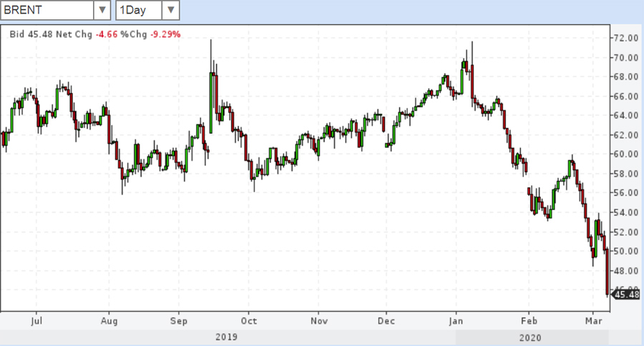This screenshot has width=644, height=346.
Task: Open the 1Day interval dropdown arrow
Action: pos(170,10)
